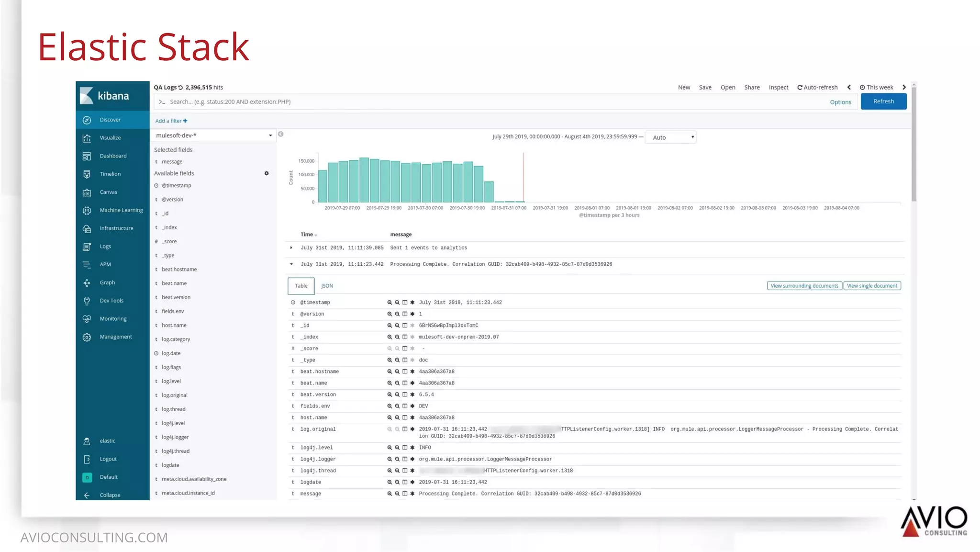980x552 pixels.
Task: Go to next time window arrow
Action: pos(904,87)
